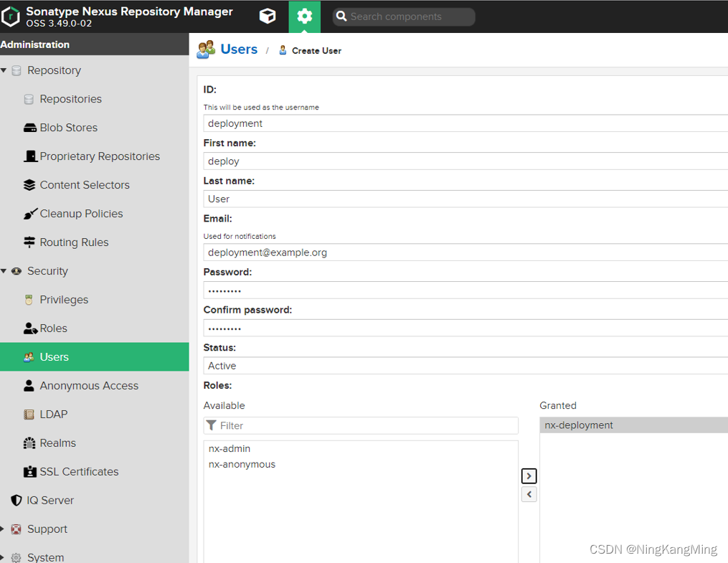Collapse the Security tree section
Screen dimensions: 728x563
[4, 271]
